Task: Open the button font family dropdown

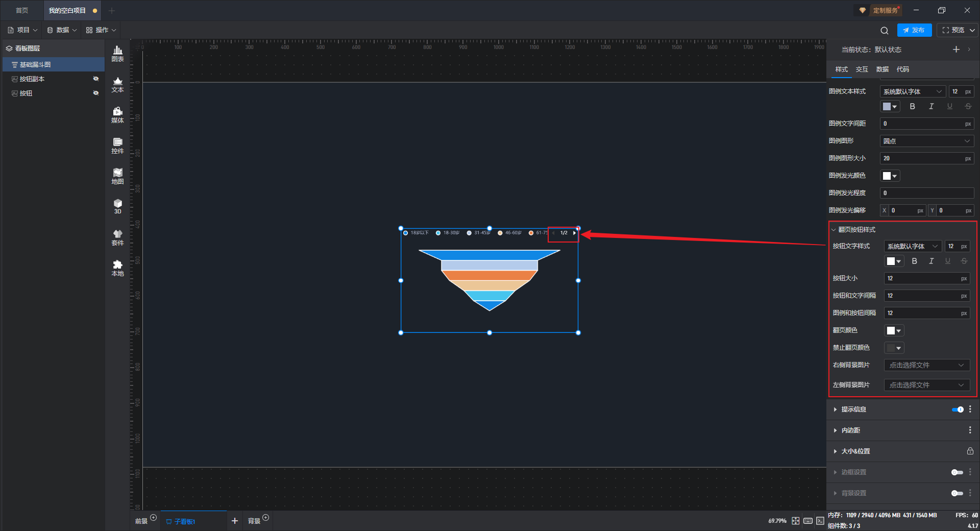Action: 913,246
